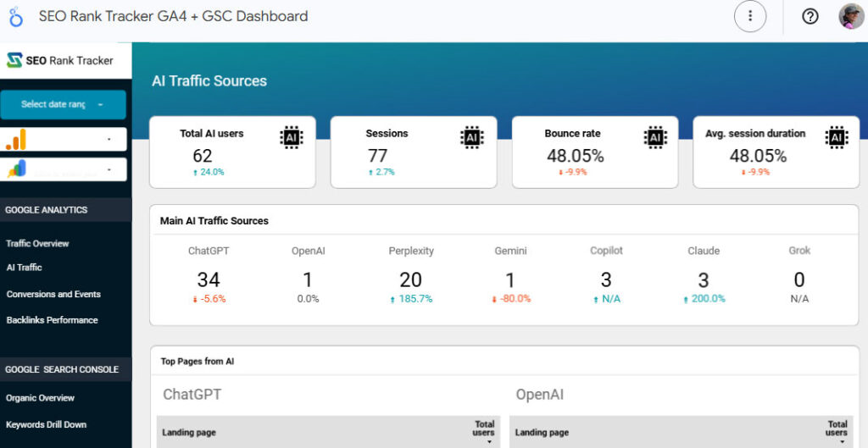Click Claude 200.0% change indicator
Viewport: 868px width, 448px height.
tap(704, 299)
